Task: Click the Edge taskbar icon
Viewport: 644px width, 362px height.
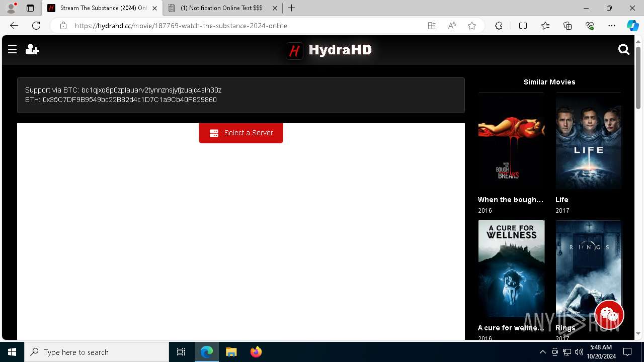Action: click(207, 352)
